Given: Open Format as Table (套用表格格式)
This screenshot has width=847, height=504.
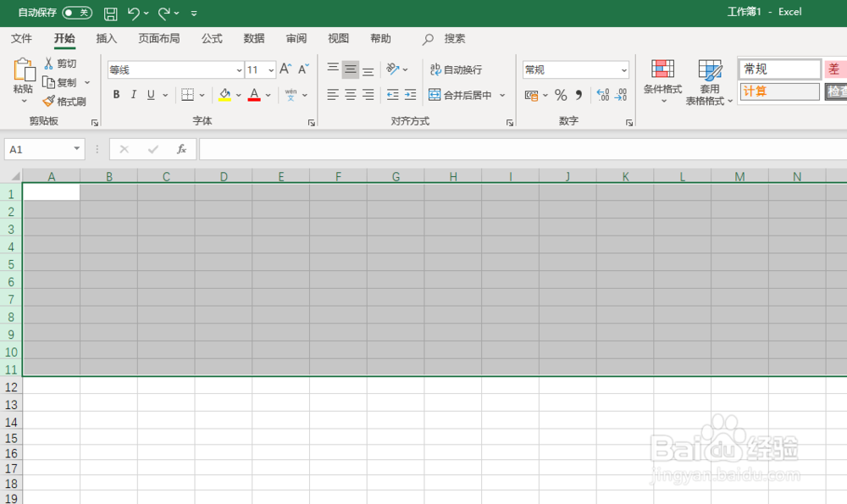Looking at the screenshot, I should pos(709,82).
